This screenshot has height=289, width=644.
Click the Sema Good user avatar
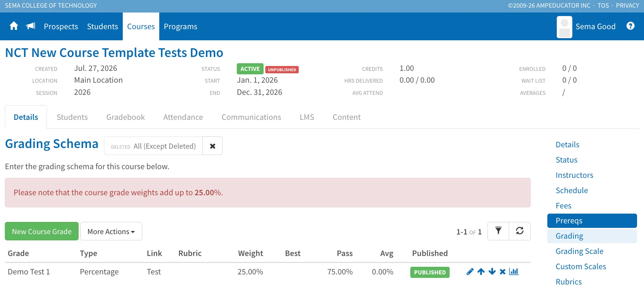point(564,27)
